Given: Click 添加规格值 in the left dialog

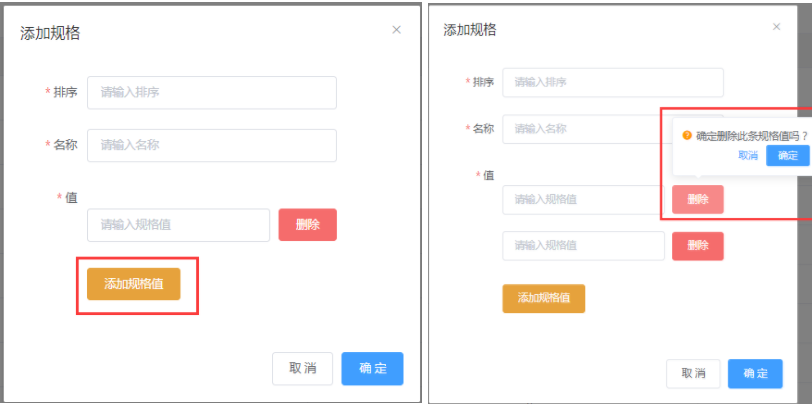Looking at the screenshot, I should pos(133,284).
